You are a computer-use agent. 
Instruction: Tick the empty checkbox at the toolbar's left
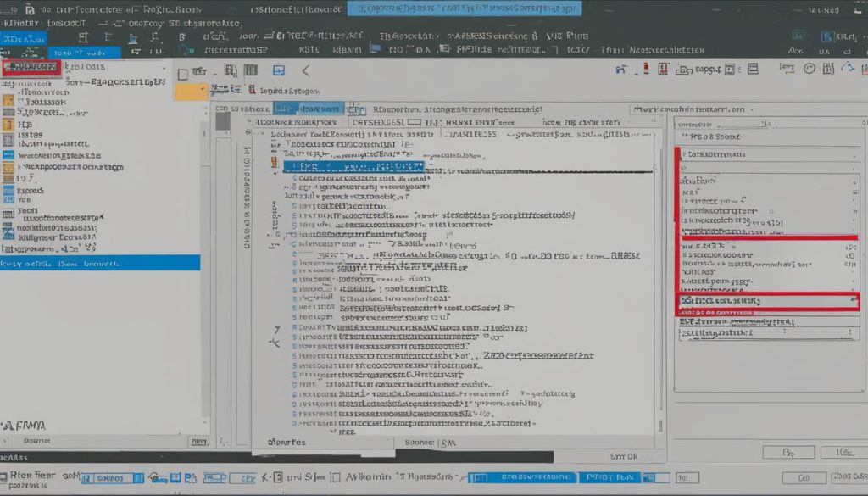pyautogui.click(x=183, y=74)
